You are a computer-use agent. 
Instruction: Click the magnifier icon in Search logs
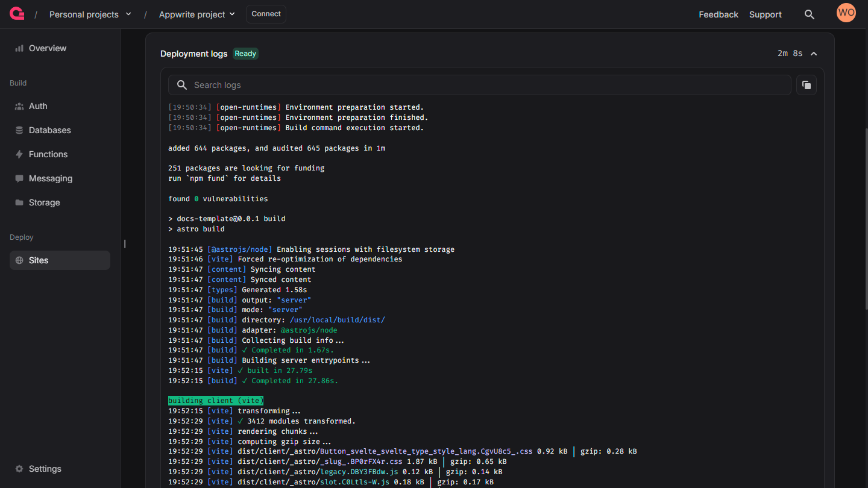point(182,85)
